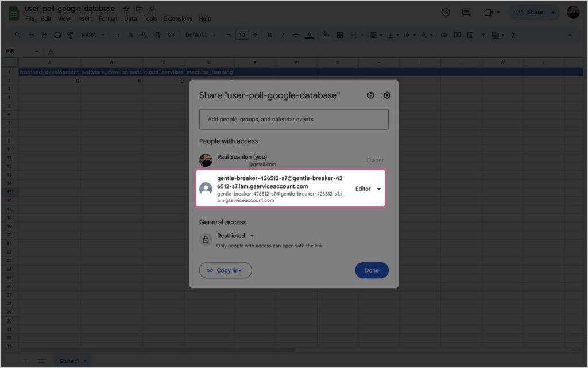The height and width of the screenshot is (368, 588).
Task: Toggle Bold formatting
Action: (270, 35)
